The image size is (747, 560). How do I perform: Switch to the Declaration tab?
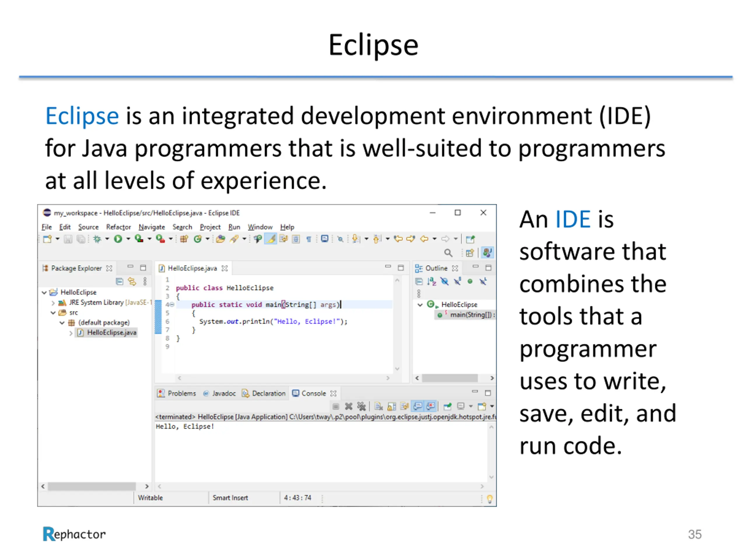(264, 393)
